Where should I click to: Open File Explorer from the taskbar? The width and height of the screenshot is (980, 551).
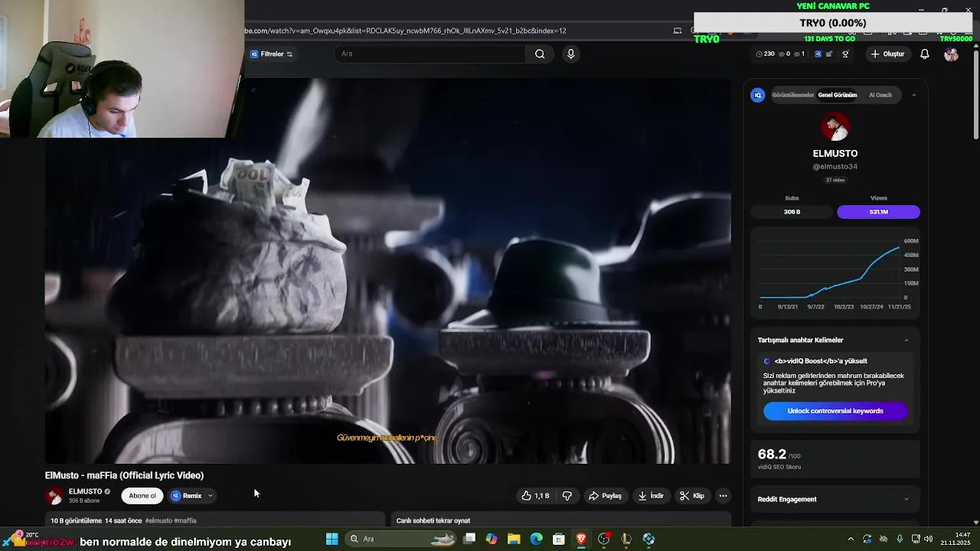click(x=514, y=539)
